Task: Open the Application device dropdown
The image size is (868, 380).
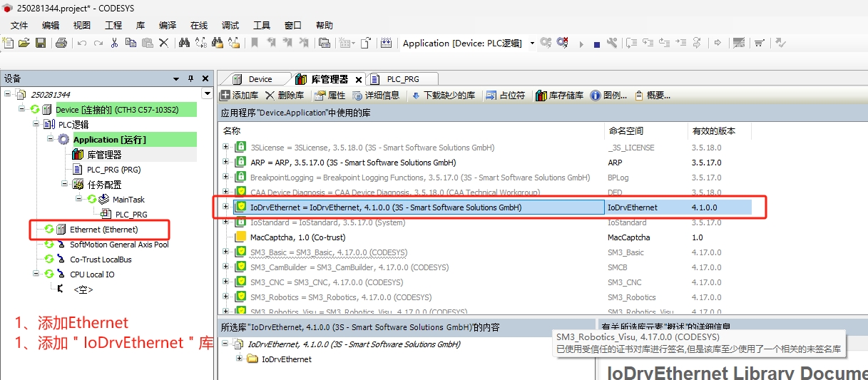Action: pos(533,43)
